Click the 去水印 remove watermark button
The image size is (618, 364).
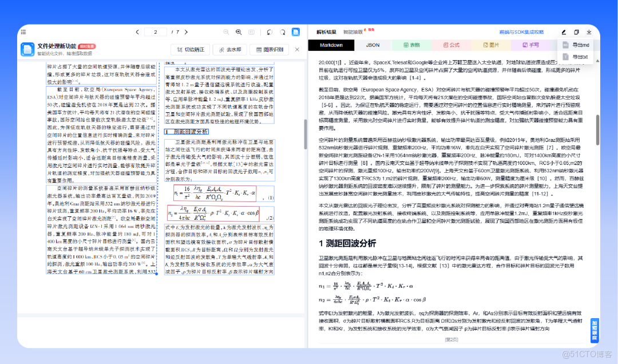point(229,50)
